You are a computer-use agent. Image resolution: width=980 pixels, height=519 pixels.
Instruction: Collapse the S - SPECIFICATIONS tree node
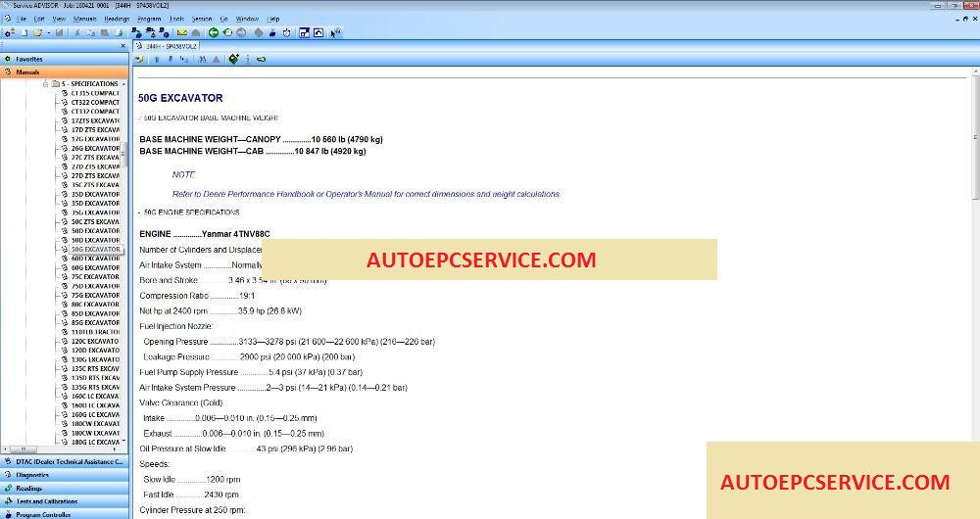pos(46,83)
